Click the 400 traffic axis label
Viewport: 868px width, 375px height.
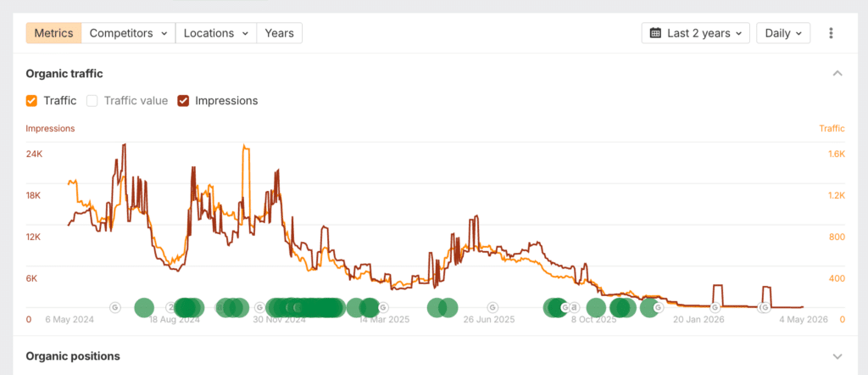point(837,278)
